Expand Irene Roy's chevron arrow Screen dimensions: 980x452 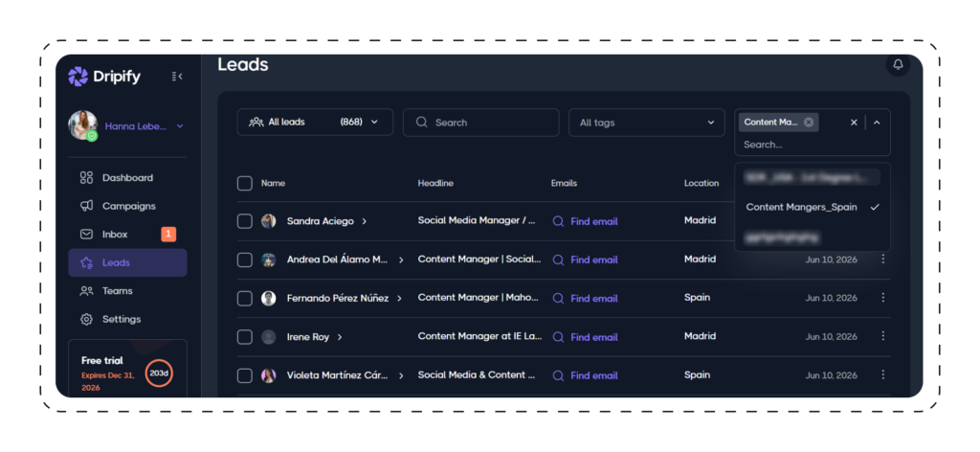[x=340, y=337]
